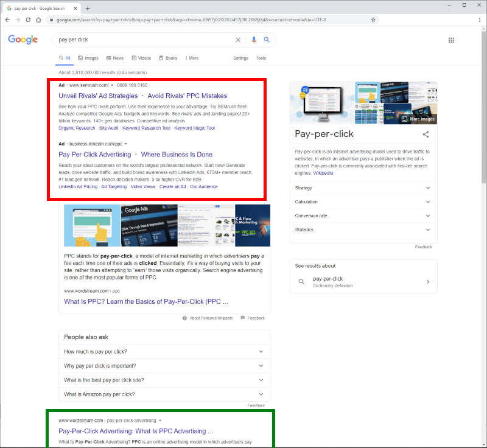Open 'Pay-Per-Click Advertising: What Is PPC Advertising' result
Image resolution: width=487 pixels, height=448 pixels.
[x=136, y=431]
